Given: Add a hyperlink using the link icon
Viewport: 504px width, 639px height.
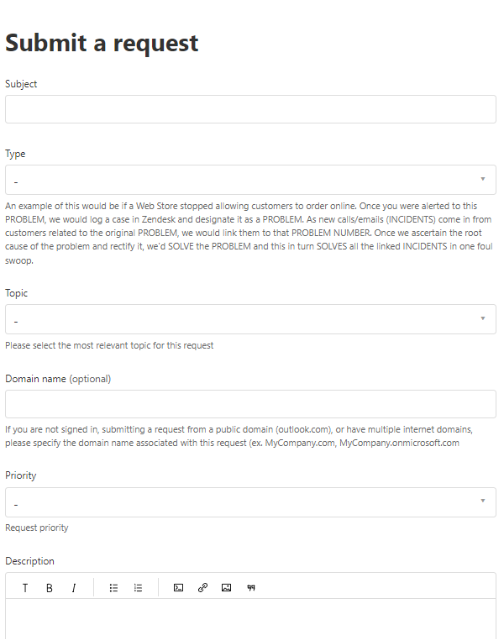Looking at the screenshot, I should coord(202,588).
